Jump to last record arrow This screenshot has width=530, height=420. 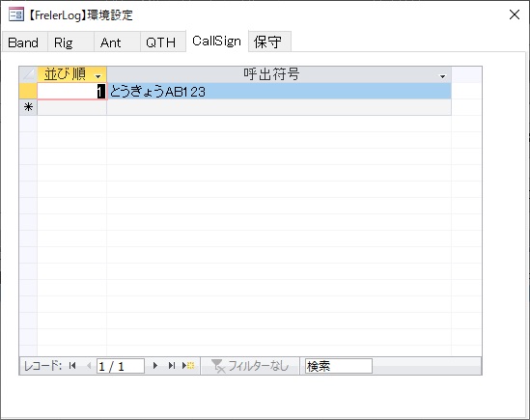coord(172,366)
